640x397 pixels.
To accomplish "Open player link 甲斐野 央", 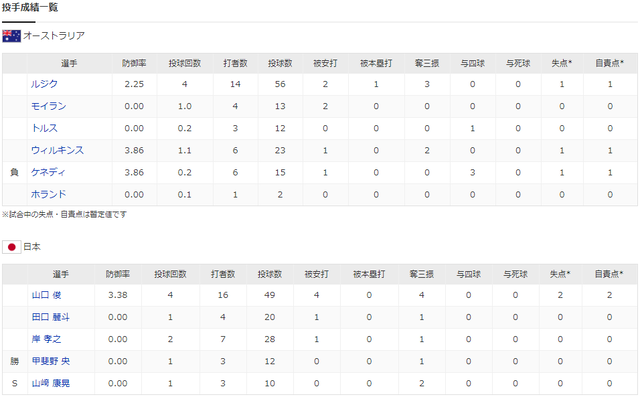I will [x=51, y=361].
